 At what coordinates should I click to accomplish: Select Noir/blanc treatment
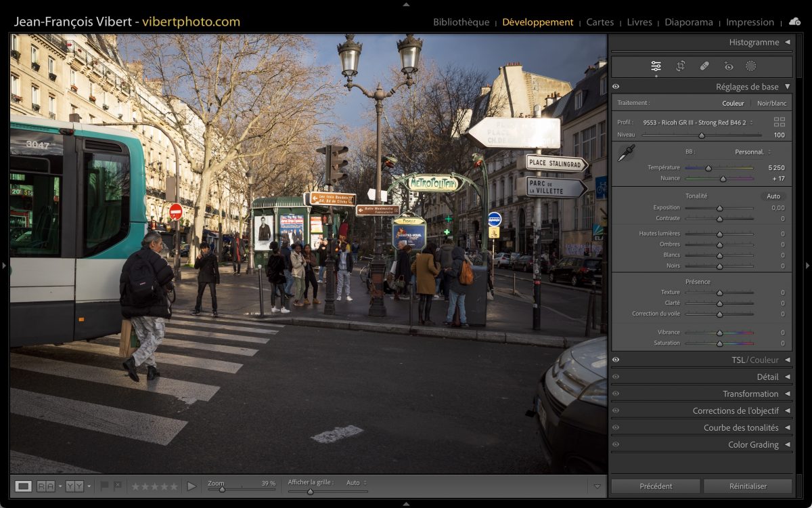[771, 104]
